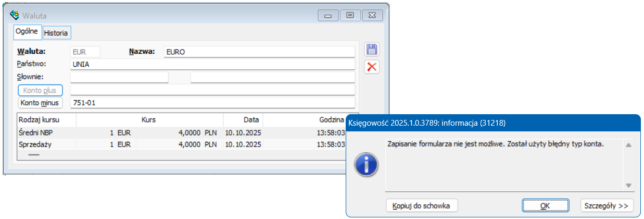Confirm the message with the OK button
This screenshot has width=644, height=219.
545,205
